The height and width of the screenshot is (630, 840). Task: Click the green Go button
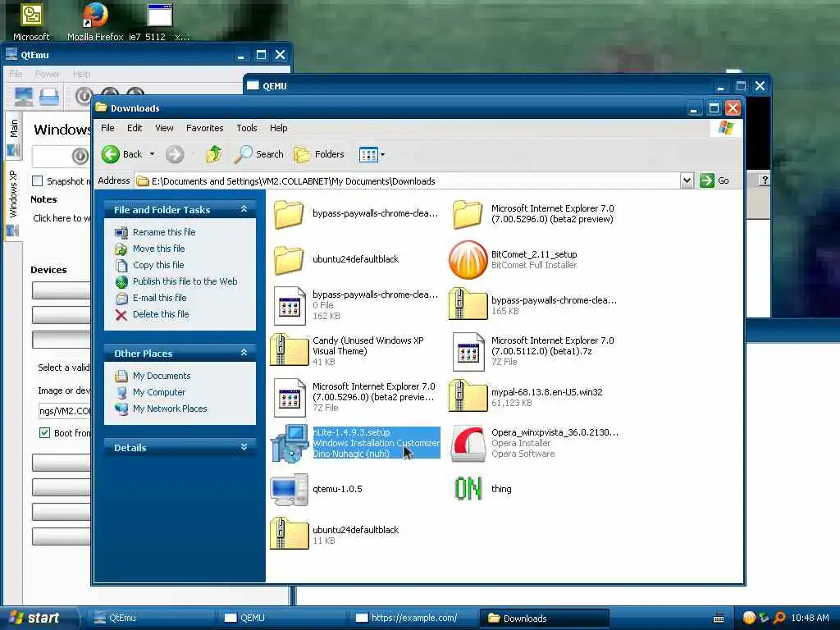[x=714, y=180]
